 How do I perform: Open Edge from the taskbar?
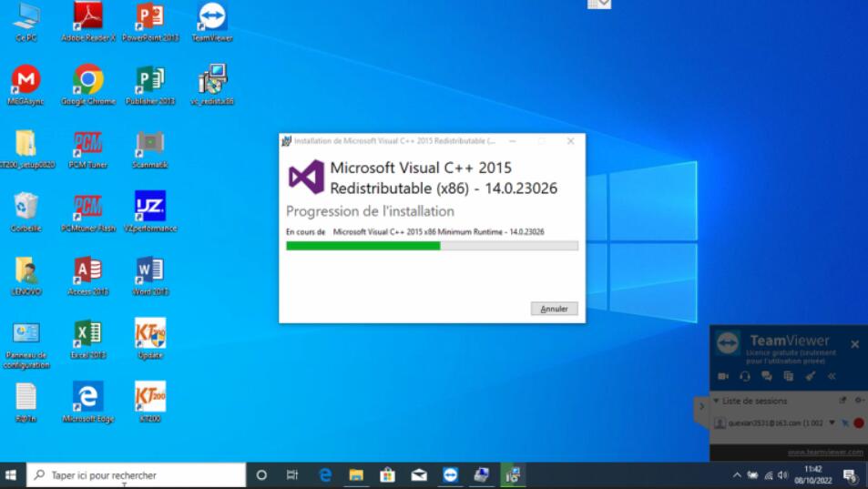(x=325, y=475)
